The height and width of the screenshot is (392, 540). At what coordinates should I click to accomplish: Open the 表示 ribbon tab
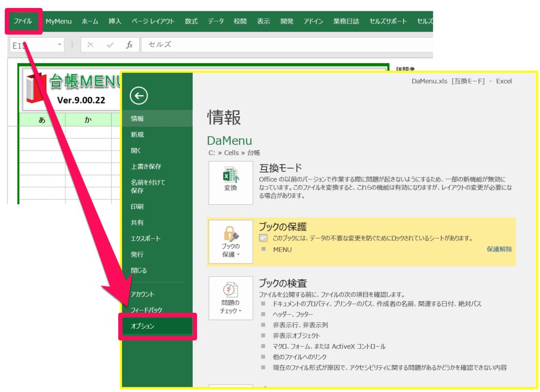click(264, 21)
